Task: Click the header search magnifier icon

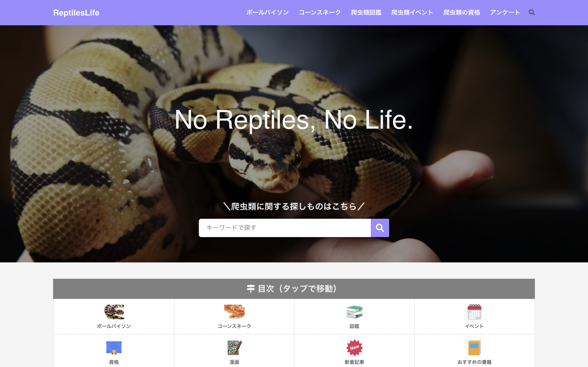Action: [532, 12]
